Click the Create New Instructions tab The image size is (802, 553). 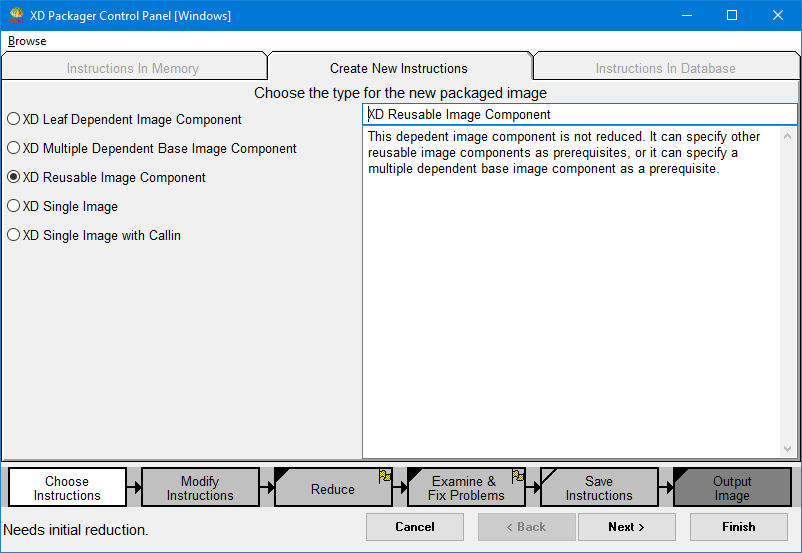(399, 68)
